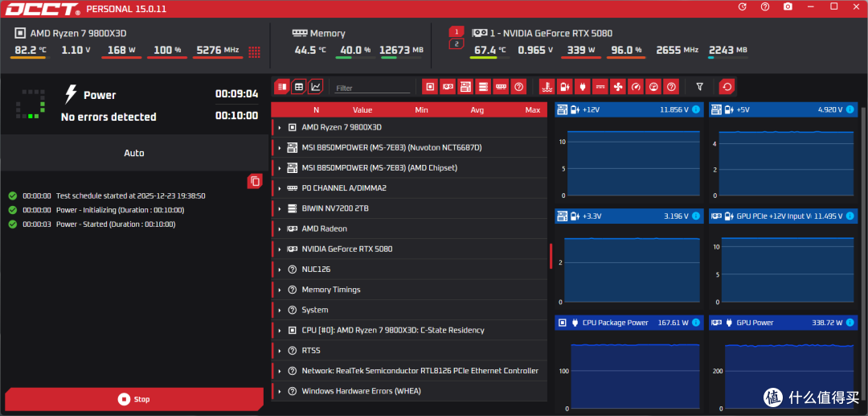Open info for GPU Power graph
The height and width of the screenshot is (416, 868).
[851, 323]
